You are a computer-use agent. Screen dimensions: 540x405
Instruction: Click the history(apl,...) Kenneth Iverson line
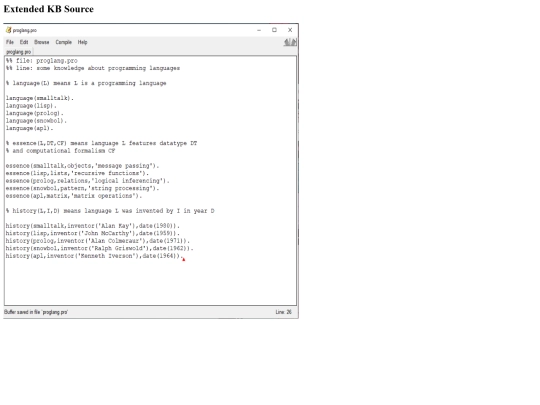point(94,256)
